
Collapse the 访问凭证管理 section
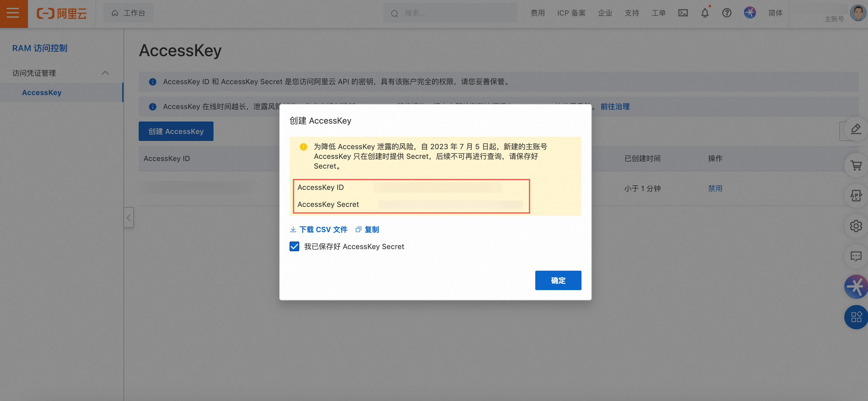point(105,73)
